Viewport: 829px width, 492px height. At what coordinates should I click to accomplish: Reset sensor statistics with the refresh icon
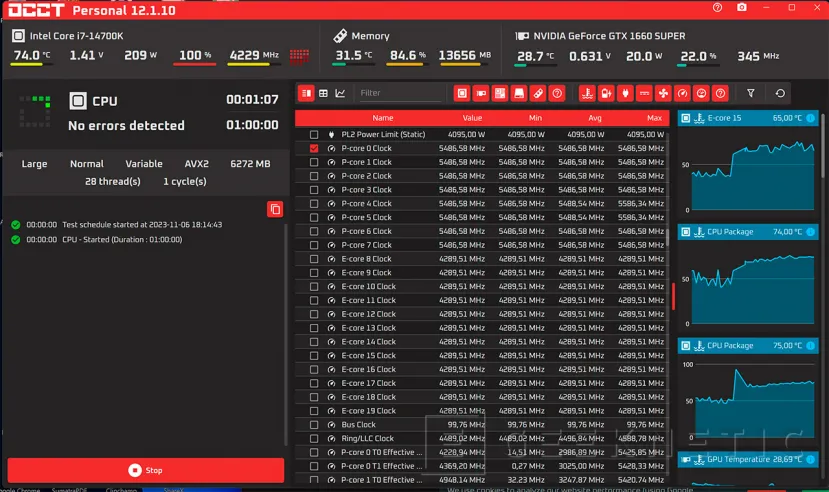click(x=780, y=94)
